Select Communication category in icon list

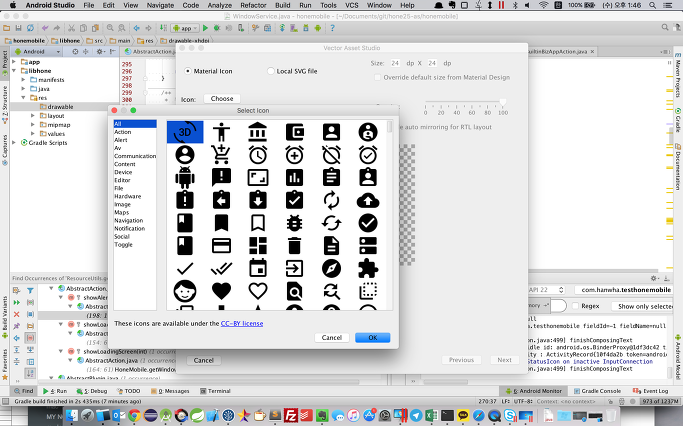point(135,156)
